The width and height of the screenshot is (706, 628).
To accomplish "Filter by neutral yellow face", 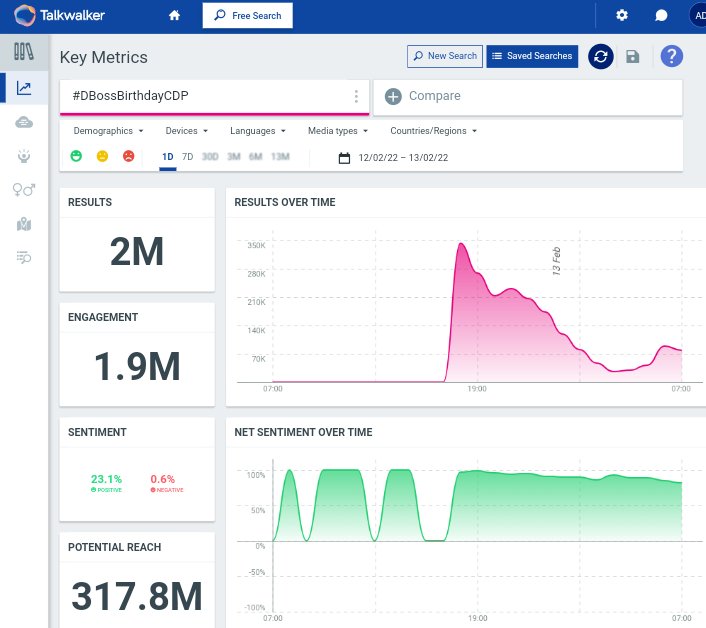I will [x=102, y=156].
